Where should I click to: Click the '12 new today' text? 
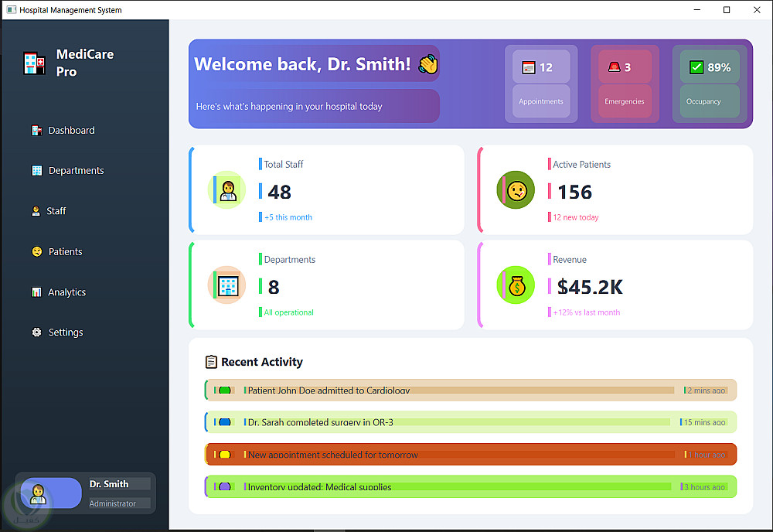coord(576,217)
